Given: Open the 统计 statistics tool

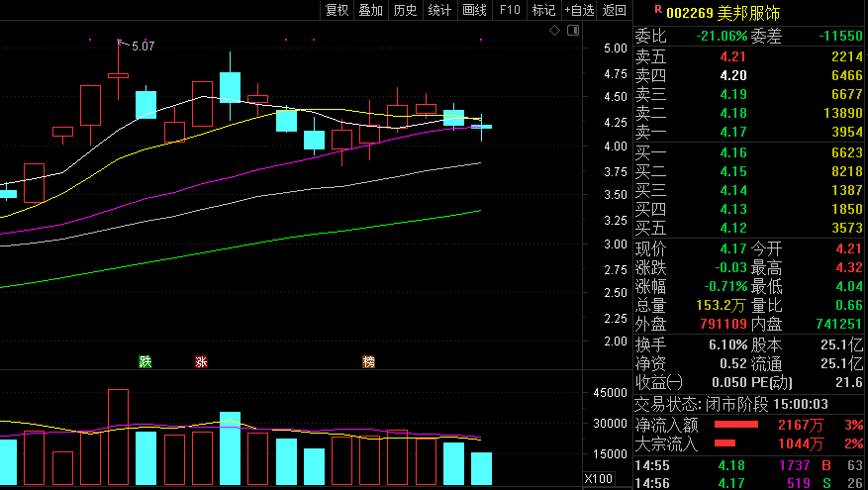Looking at the screenshot, I should point(438,10).
